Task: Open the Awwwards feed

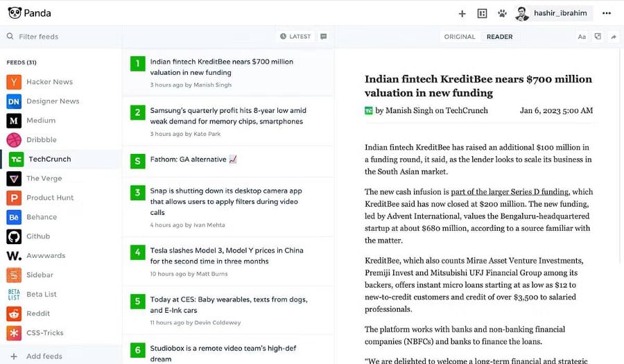Action: point(61,255)
